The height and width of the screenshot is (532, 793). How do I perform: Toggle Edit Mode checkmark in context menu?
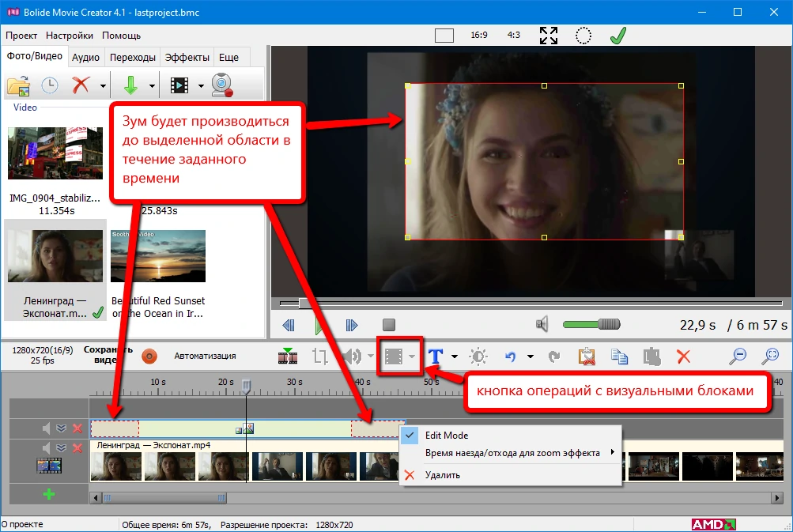pos(410,435)
